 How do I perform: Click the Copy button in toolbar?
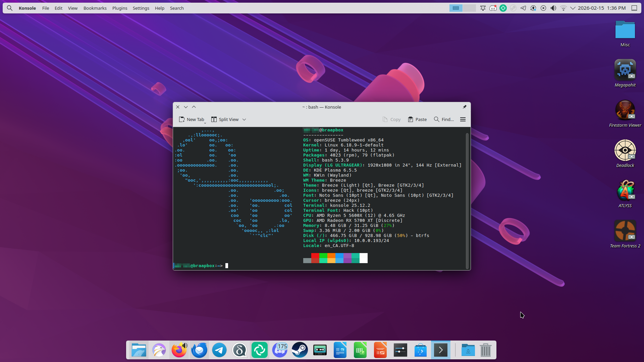tap(391, 119)
